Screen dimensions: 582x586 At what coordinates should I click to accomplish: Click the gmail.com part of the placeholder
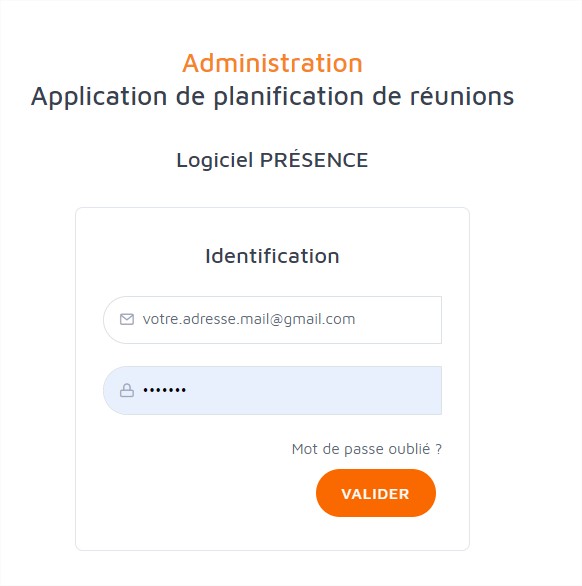(320, 320)
